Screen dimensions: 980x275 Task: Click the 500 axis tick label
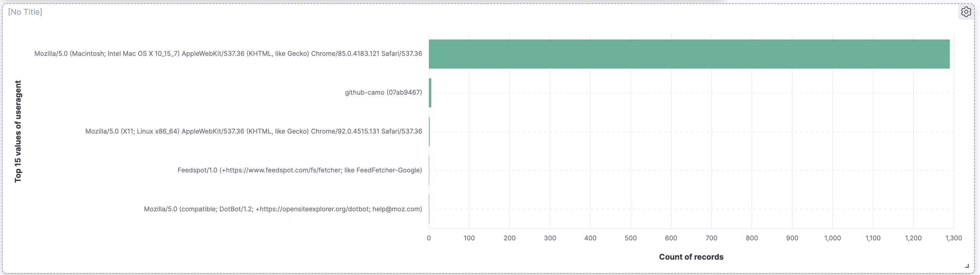click(x=630, y=238)
